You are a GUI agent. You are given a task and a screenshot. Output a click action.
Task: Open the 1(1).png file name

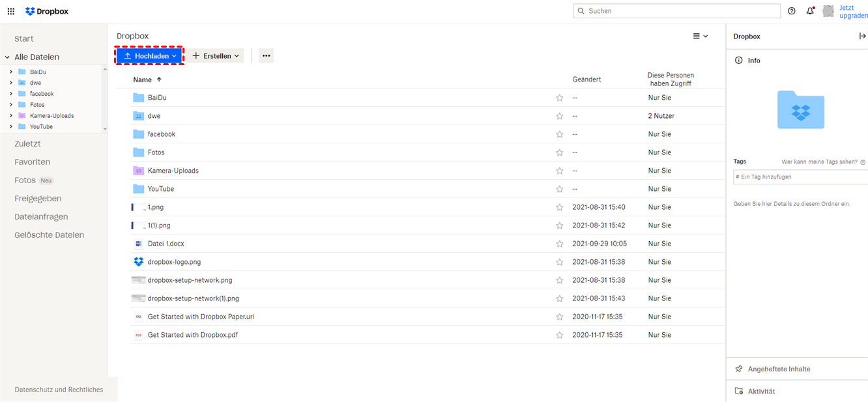[159, 225]
